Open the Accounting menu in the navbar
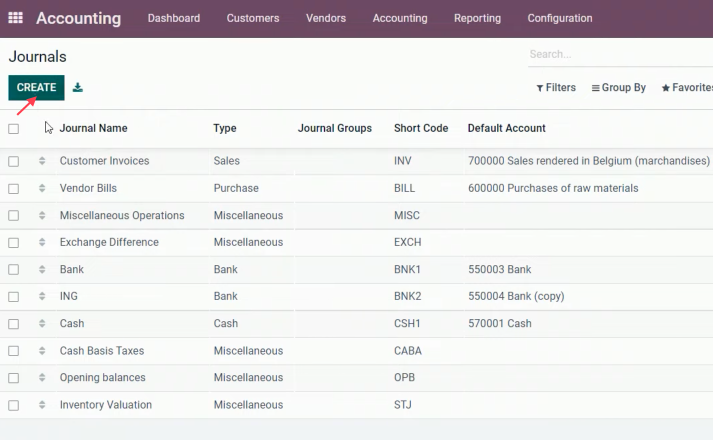This screenshot has width=713, height=440. click(400, 18)
